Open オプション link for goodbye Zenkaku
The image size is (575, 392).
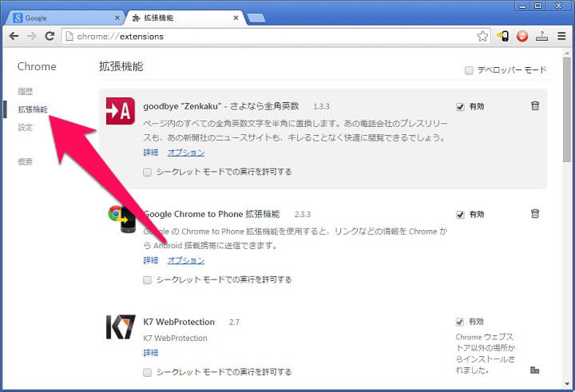point(186,152)
